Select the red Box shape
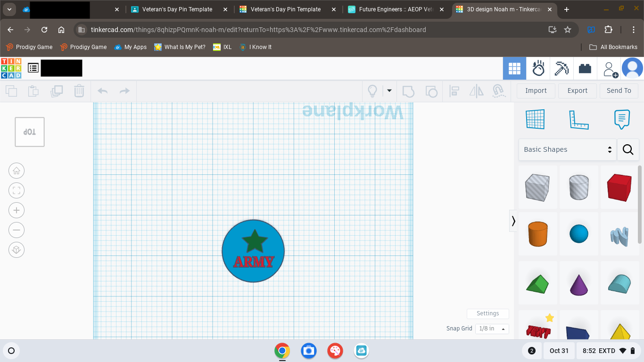 [619, 187]
